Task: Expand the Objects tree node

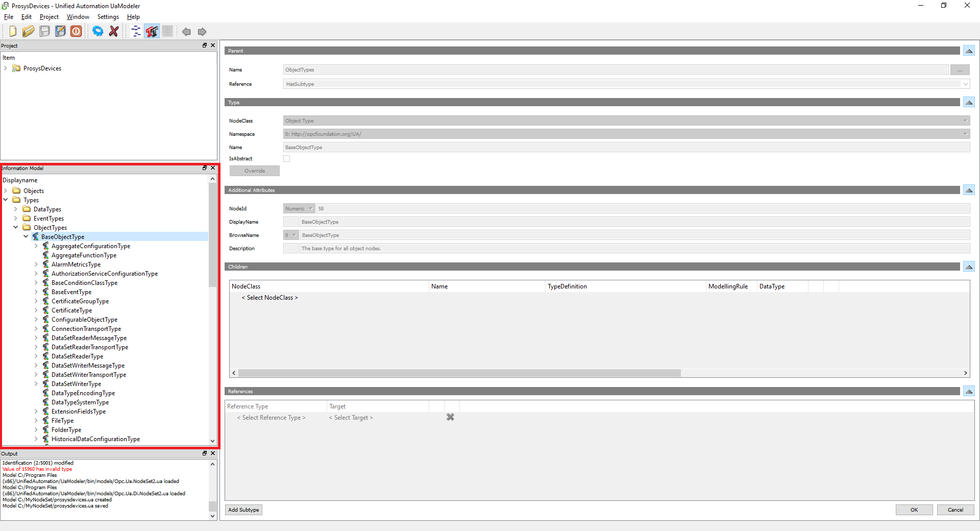Action: (6, 191)
